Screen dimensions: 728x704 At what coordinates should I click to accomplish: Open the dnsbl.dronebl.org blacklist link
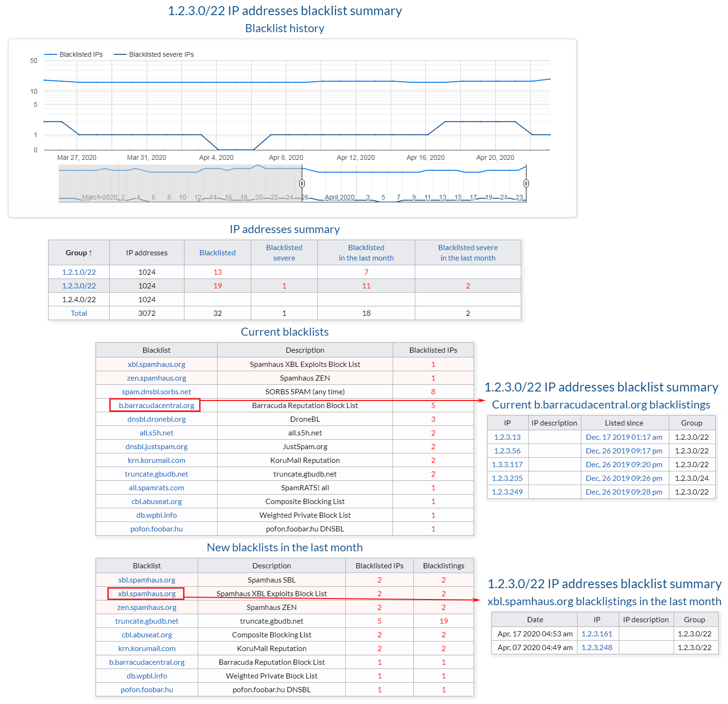(x=157, y=419)
